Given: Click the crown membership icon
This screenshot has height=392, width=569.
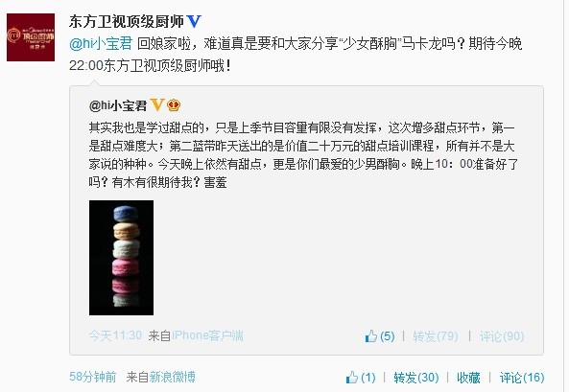Looking at the screenshot, I should tap(174, 105).
